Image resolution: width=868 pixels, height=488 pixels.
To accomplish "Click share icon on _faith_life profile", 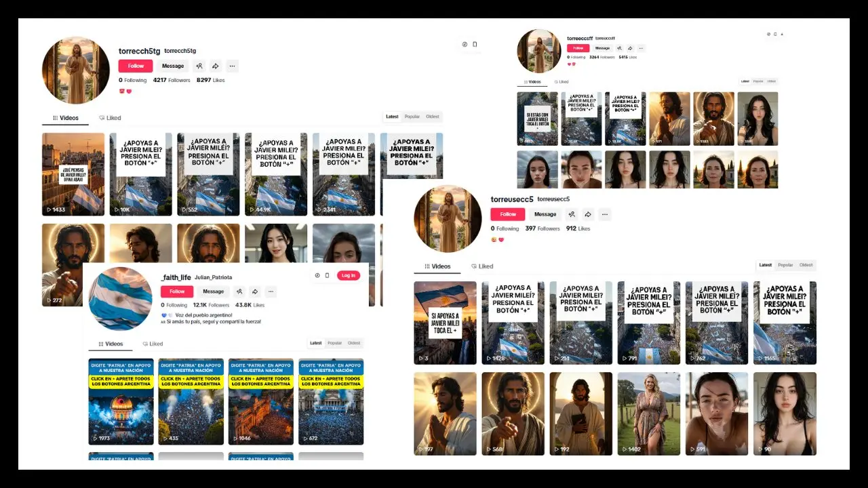I will tap(254, 291).
